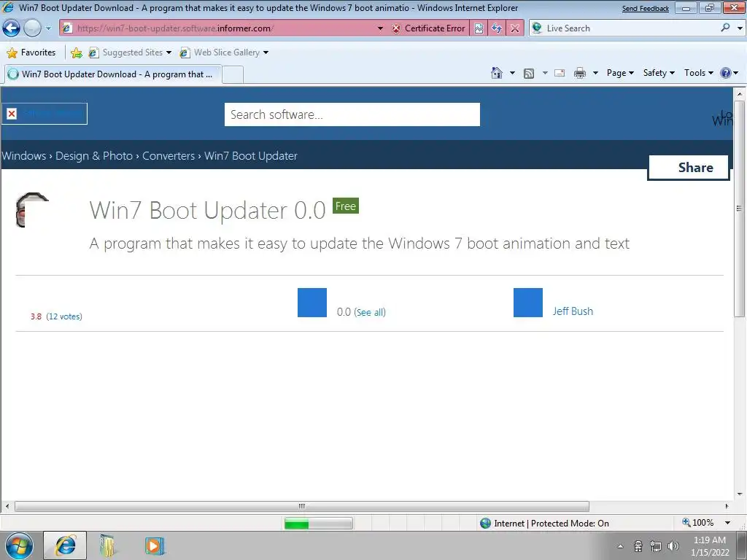Click the See all versions link
Image resolution: width=747 pixels, height=560 pixels.
pos(370,312)
